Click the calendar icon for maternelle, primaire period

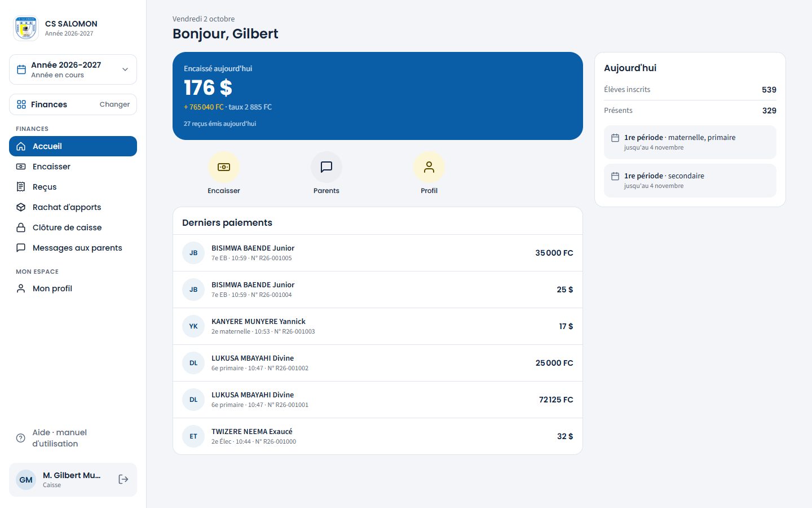(x=615, y=138)
